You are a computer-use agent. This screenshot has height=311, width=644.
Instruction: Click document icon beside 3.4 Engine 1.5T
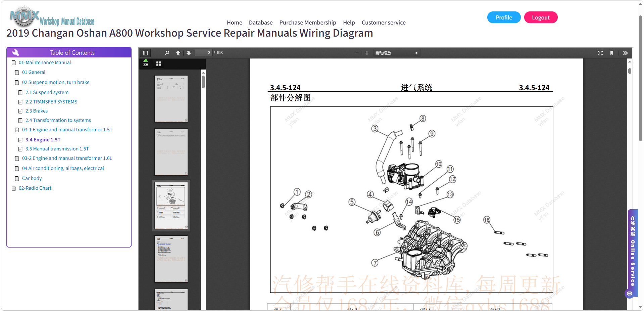click(x=20, y=140)
